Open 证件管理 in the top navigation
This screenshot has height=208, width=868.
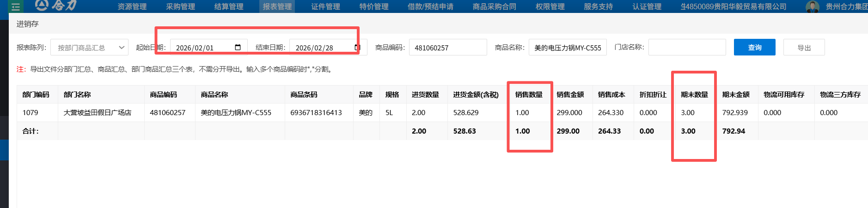tap(325, 6)
